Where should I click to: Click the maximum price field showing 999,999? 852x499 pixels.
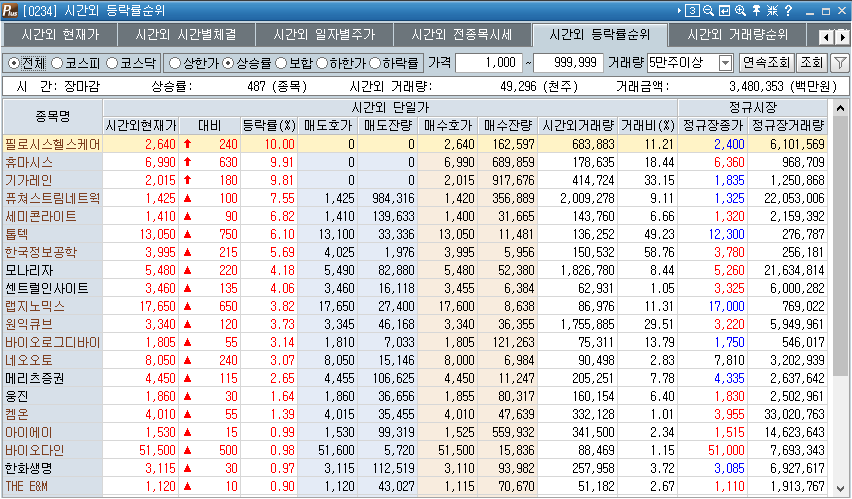coord(568,63)
